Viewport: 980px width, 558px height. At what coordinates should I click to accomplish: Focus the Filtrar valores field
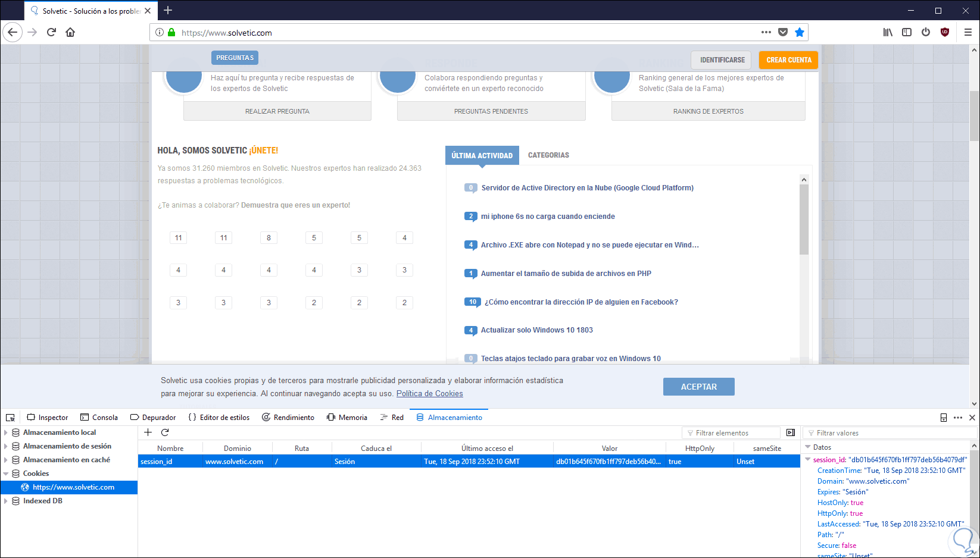coord(889,433)
